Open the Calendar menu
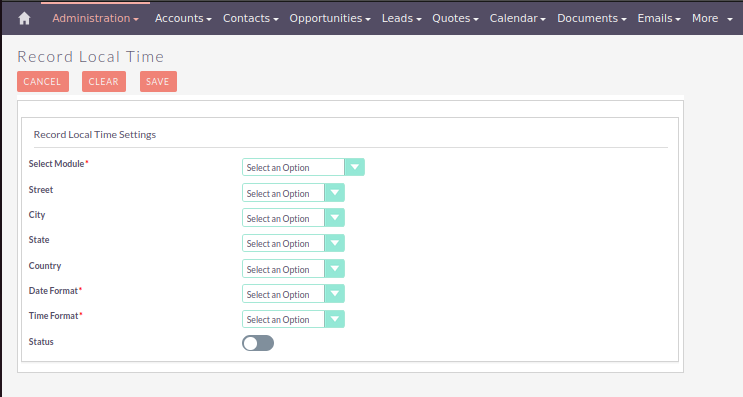The width and height of the screenshot is (743, 397). click(x=517, y=18)
